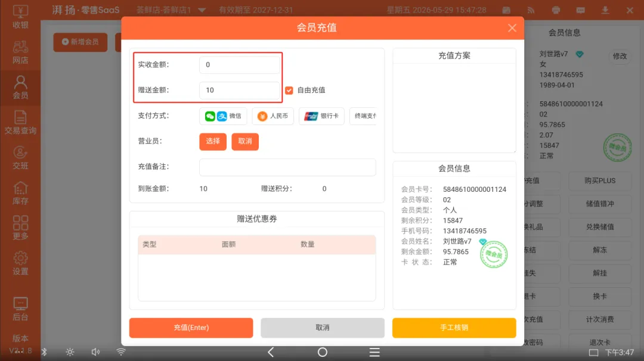The height and width of the screenshot is (361, 644).
Task: Open the 网店 online store sidebar icon
Action: 20,52
